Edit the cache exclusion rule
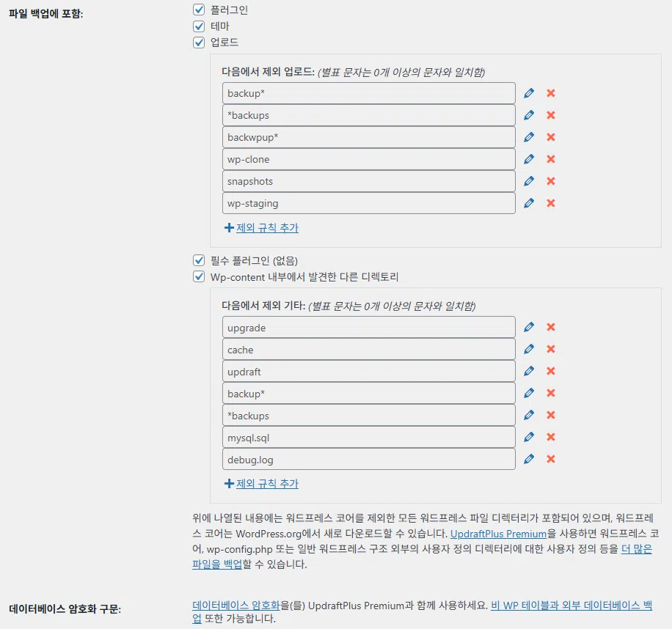Viewport: 672px width, 629px height. (x=529, y=349)
